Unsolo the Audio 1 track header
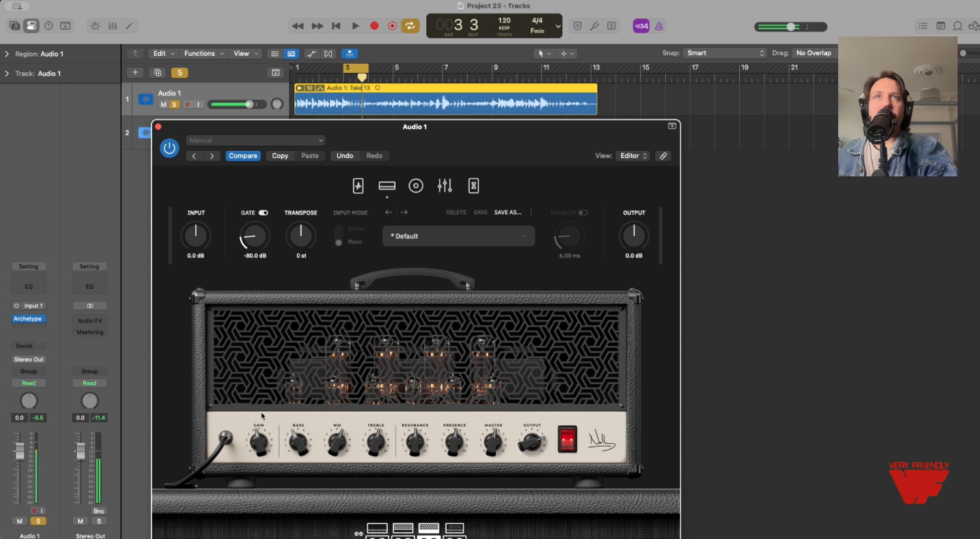Viewport: 980px width, 539px height. (174, 105)
